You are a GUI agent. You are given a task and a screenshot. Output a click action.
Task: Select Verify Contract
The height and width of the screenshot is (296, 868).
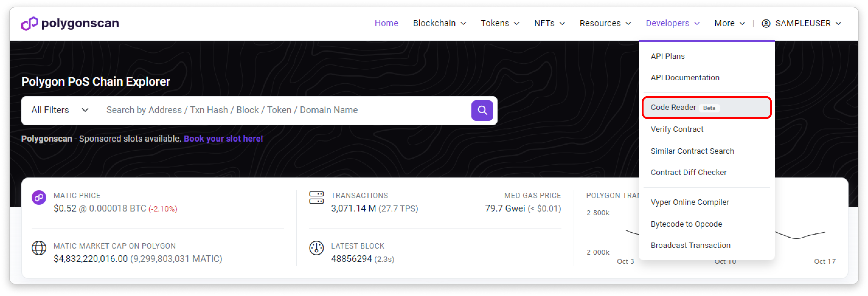pyautogui.click(x=706, y=129)
